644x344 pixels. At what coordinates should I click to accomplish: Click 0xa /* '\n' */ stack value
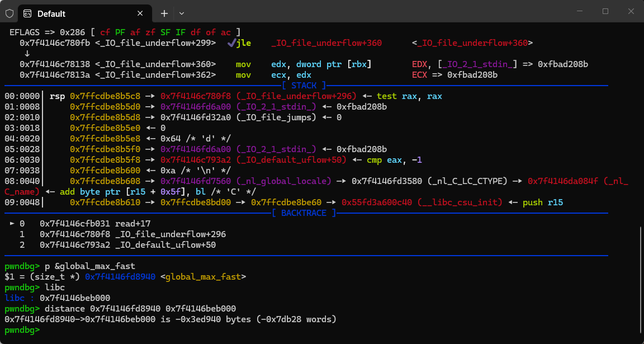point(196,171)
